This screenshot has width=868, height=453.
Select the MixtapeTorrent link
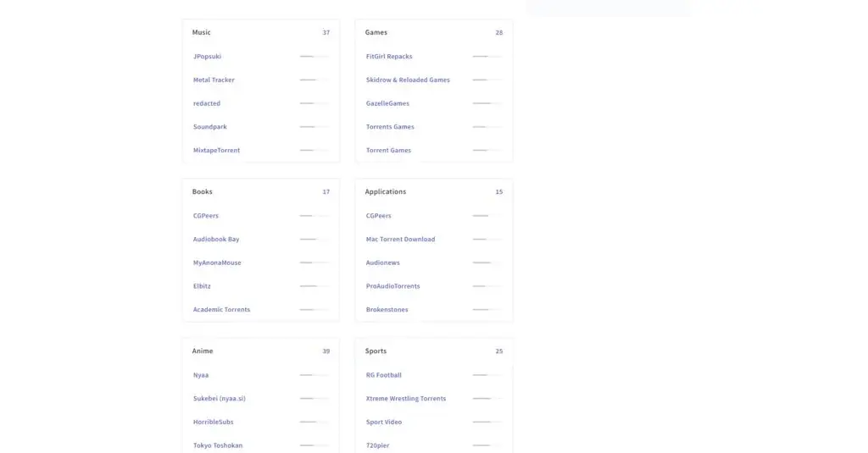216,151
